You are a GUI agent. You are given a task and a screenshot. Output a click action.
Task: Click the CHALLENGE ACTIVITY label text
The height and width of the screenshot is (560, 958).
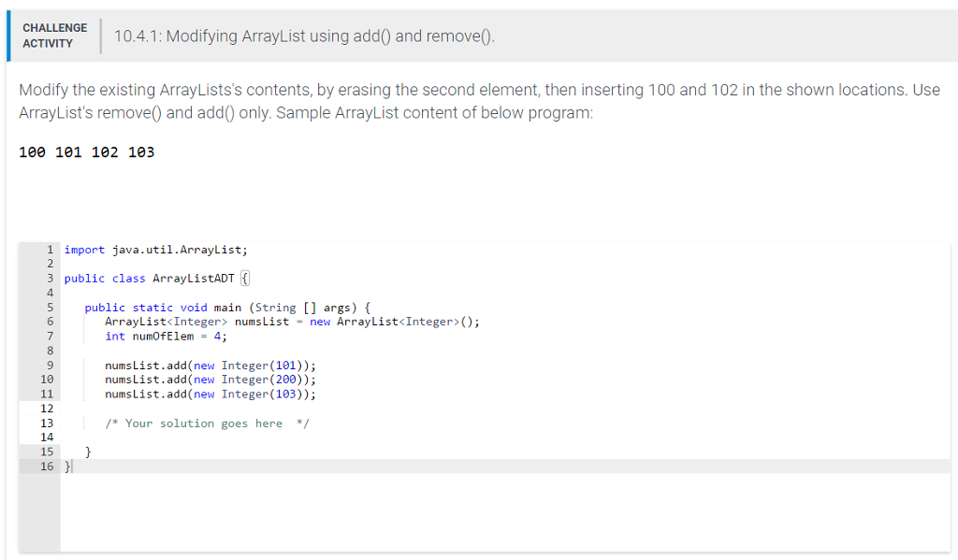[x=54, y=34]
